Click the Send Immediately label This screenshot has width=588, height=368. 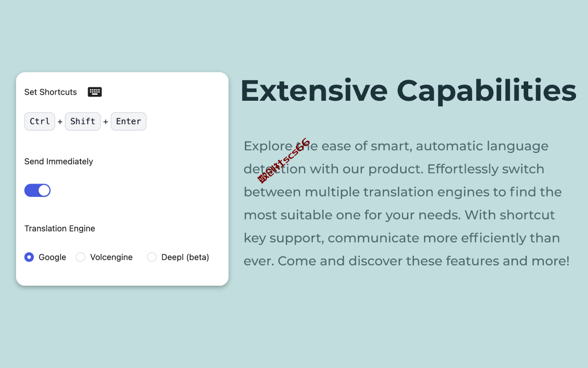[59, 161]
